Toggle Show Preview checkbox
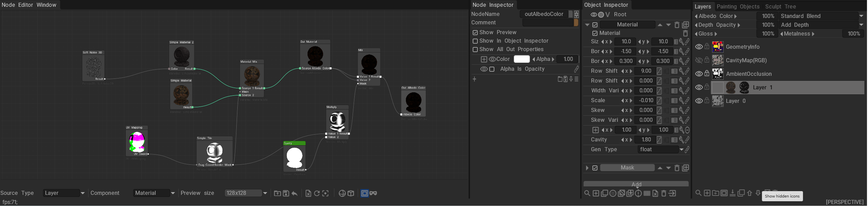 point(475,32)
